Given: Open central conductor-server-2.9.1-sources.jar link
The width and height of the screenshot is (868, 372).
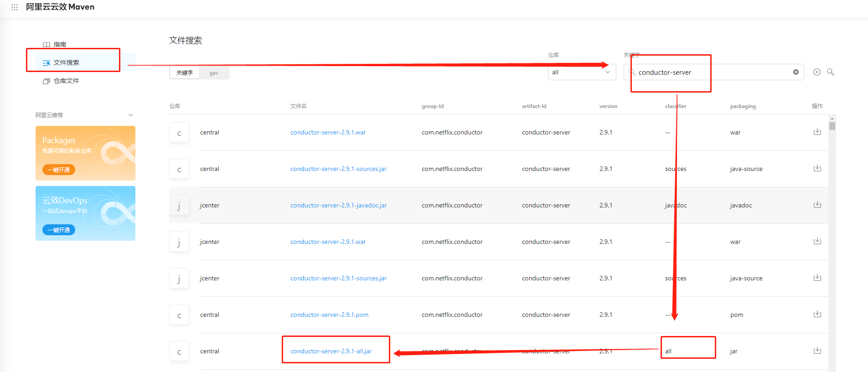Looking at the screenshot, I should pos(338,169).
